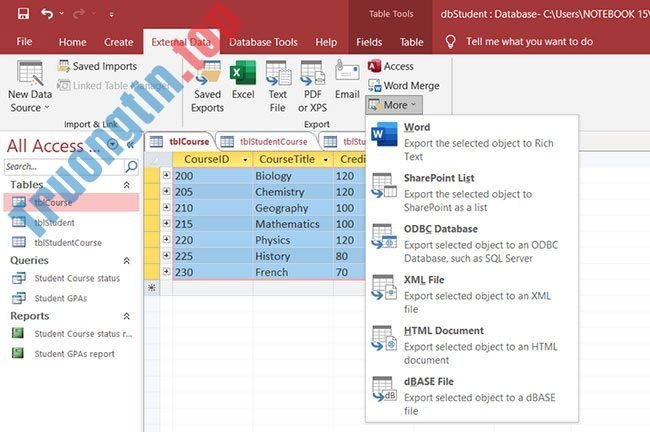Click Tell me what you want to do
This screenshot has width=650, height=432.
tap(529, 41)
